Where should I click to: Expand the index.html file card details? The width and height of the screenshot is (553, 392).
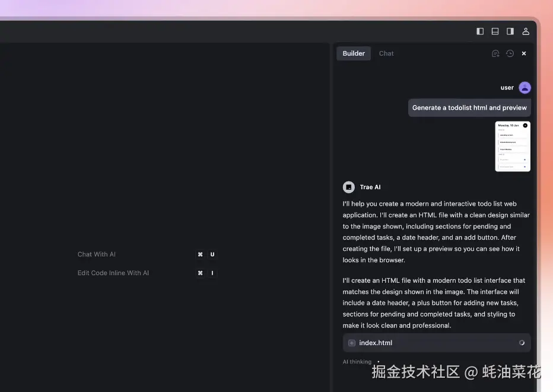(437, 343)
